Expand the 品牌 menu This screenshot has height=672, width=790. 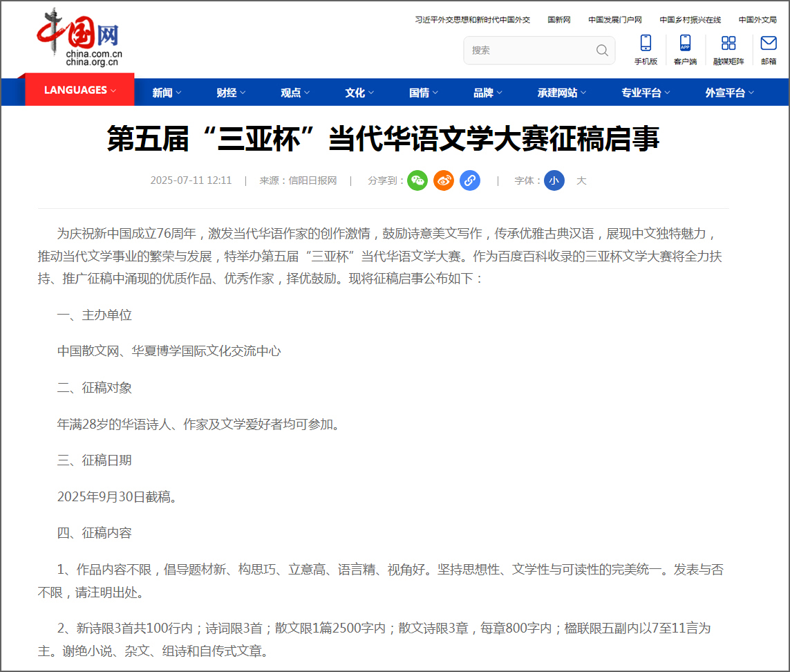[488, 93]
